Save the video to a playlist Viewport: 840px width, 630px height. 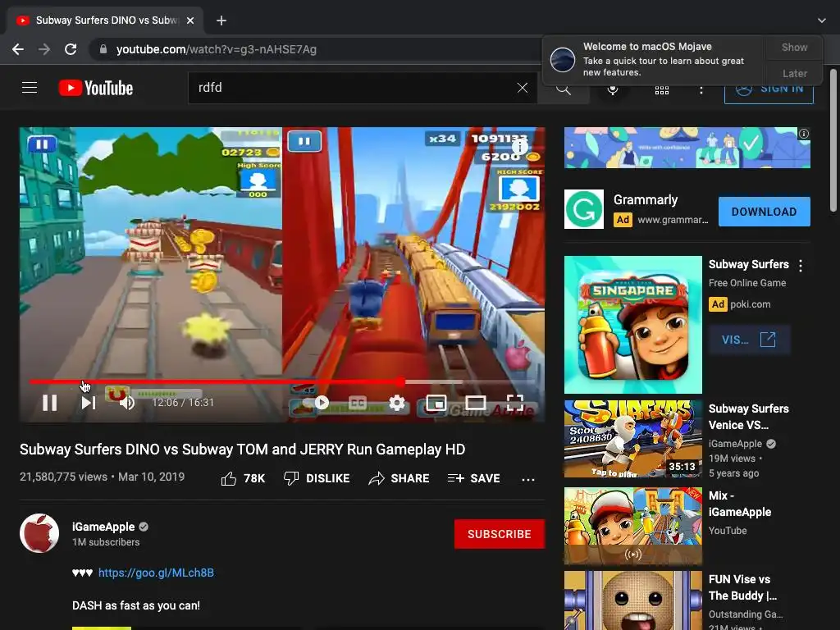click(473, 478)
